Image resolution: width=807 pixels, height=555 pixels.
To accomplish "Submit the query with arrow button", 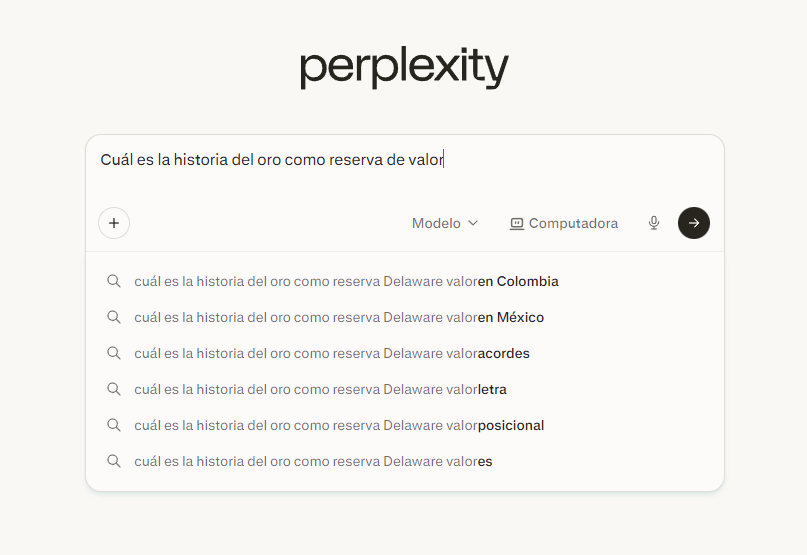I will 694,223.
